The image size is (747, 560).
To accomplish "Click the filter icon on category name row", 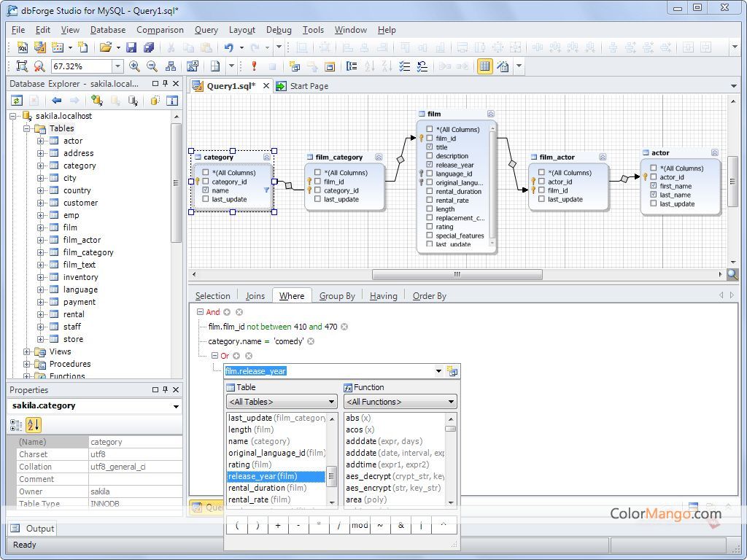I will pos(266,190).
